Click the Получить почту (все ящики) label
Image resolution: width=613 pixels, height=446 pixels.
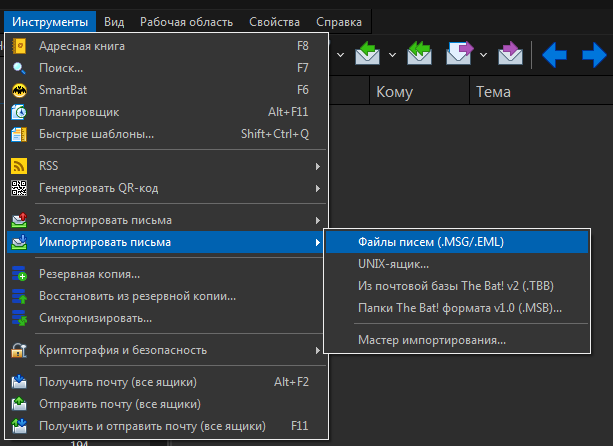[x=118, y=382]
